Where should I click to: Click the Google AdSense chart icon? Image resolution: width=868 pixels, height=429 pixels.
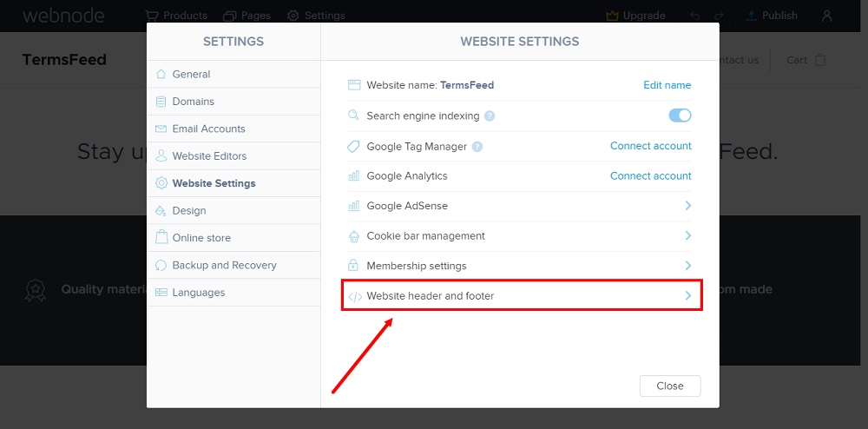pyautogui.click(x=354, y=205)
